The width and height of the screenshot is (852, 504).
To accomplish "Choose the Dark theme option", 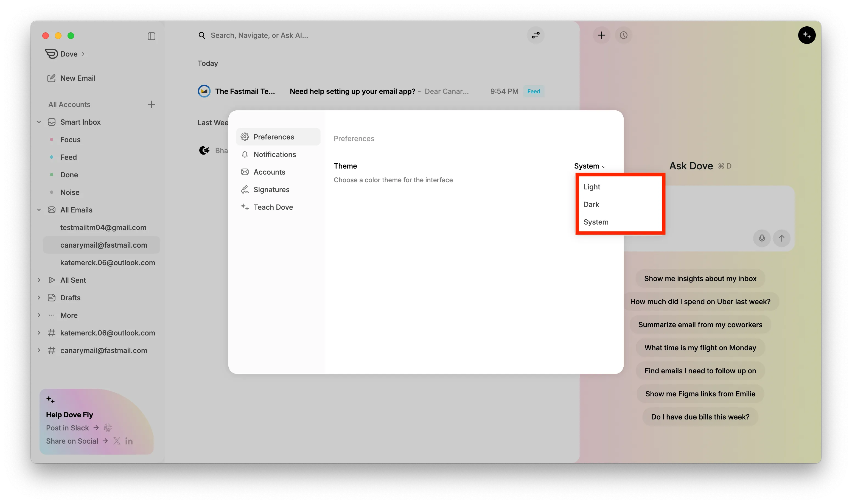I will click(591, 205).
